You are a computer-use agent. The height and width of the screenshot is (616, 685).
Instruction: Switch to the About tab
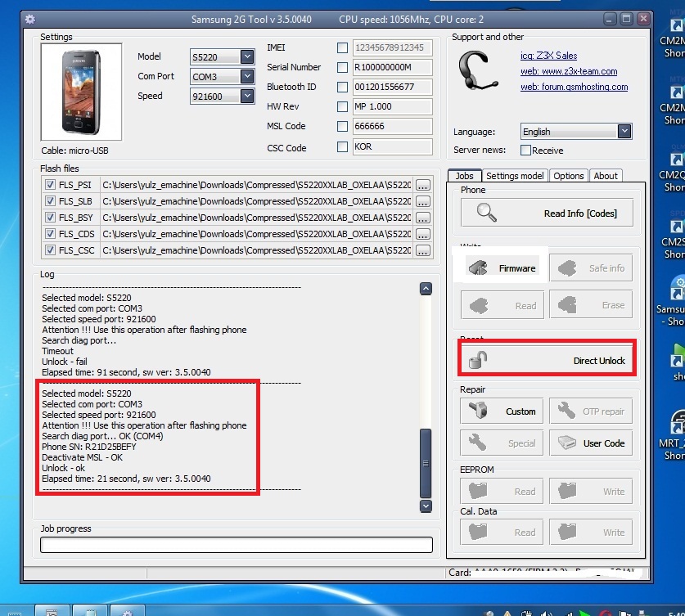tap(606, 176)
